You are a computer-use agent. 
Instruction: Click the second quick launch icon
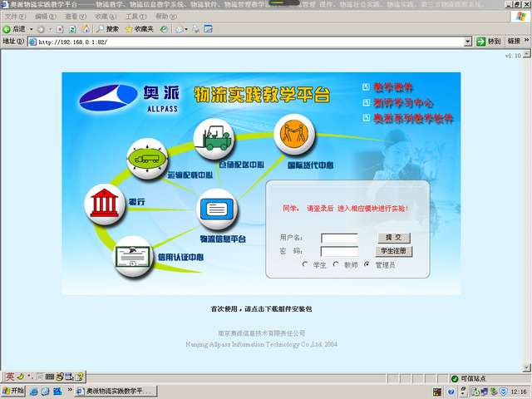[45, 392]
